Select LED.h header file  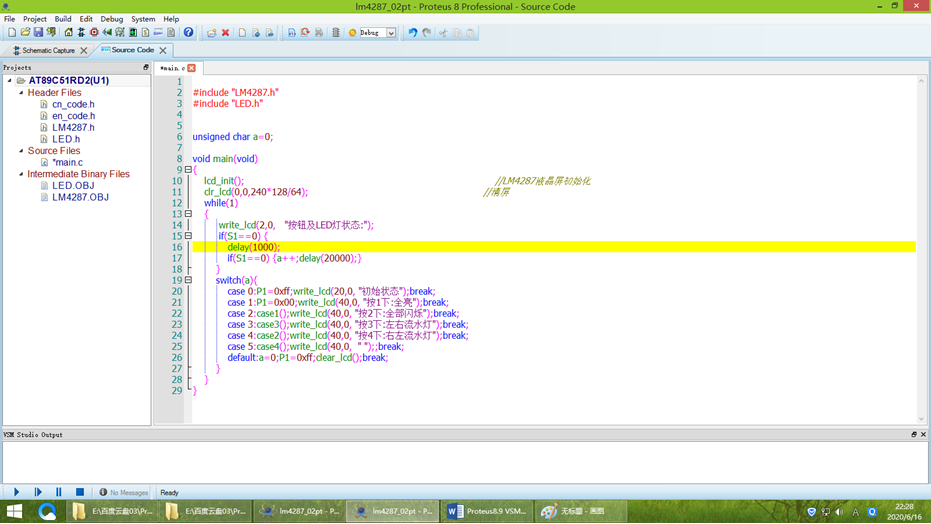pyautogui.click(x=66, y=139)
